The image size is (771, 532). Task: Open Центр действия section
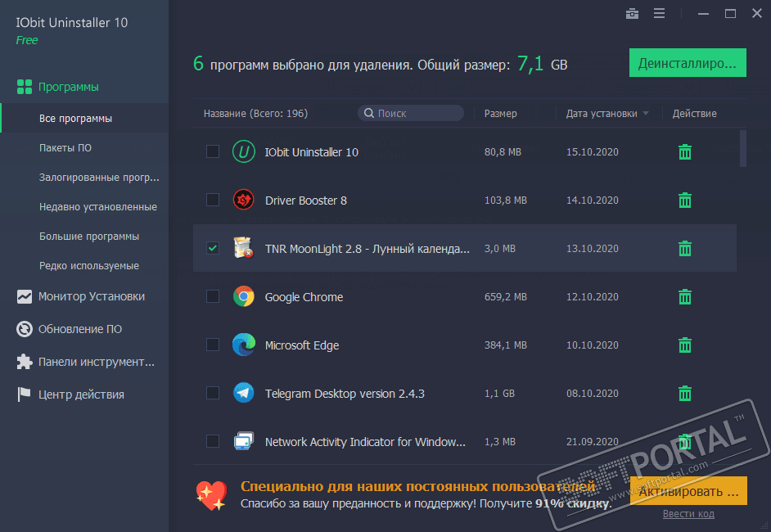tap(81, 394)
